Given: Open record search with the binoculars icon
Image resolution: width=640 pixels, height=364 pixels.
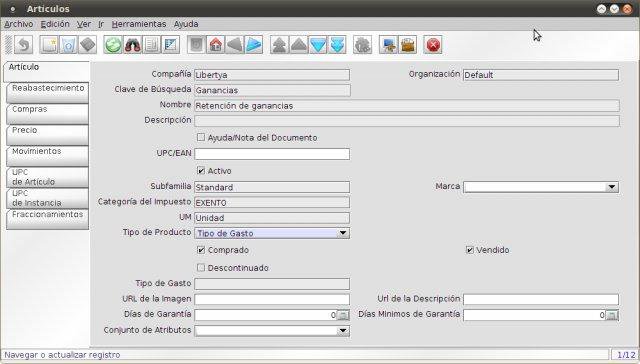Looking at the screenshot, I should pyautogui.click(x=132, y=45).
